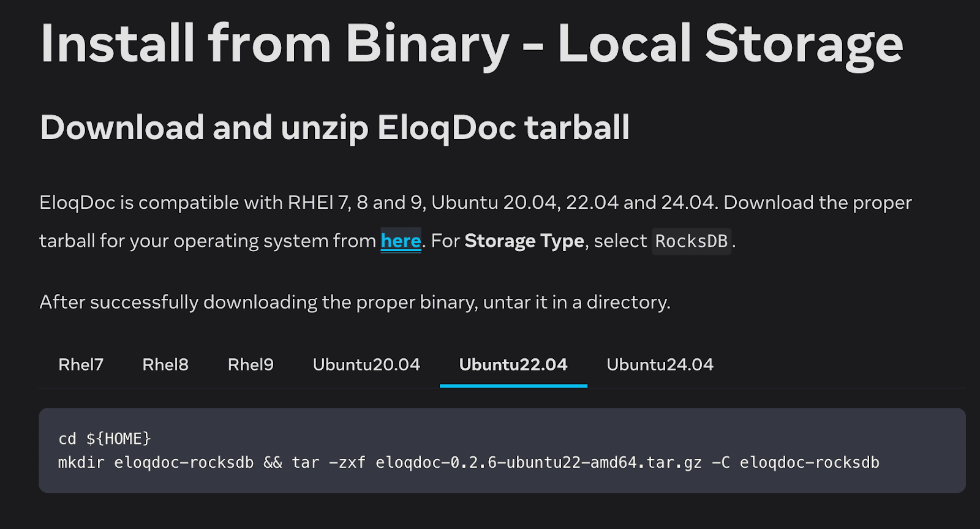Click the blue underline below Ubuntu22.04
The image size is (980, 529).
point(513,386)
